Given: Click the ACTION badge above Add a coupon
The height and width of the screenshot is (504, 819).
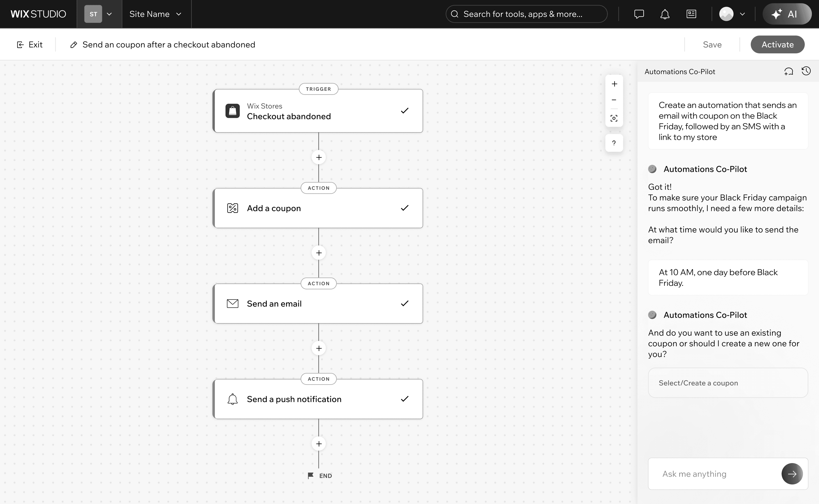Looking at the screenshot, I should (x=318, y=188).
